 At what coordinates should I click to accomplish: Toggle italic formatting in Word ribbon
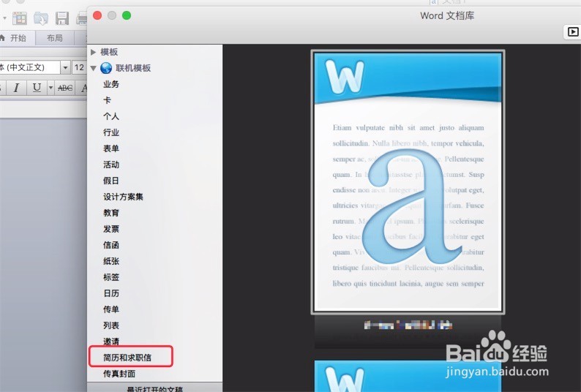point(16,88)
